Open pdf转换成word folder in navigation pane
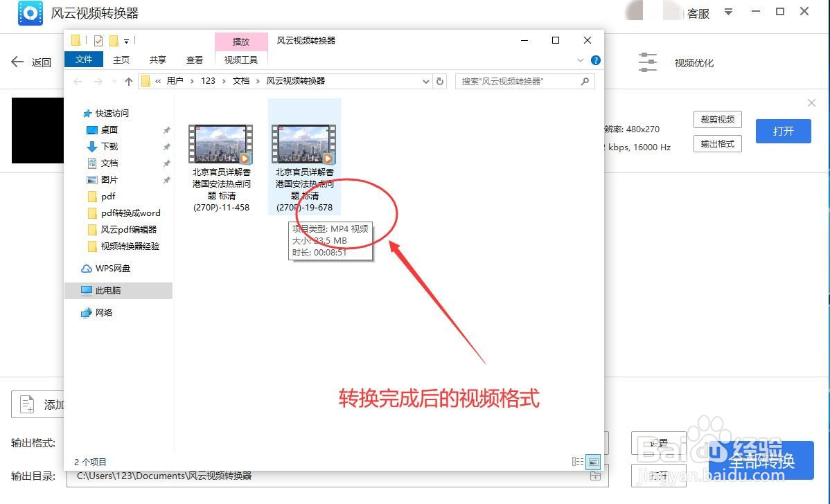Screen dimensions: 830x504 point(130,213)
